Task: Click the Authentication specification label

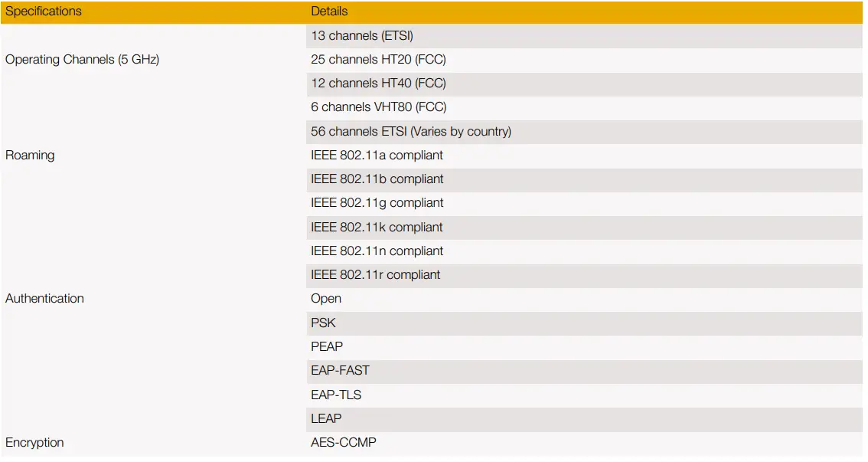Action: [x=44, y=298]
